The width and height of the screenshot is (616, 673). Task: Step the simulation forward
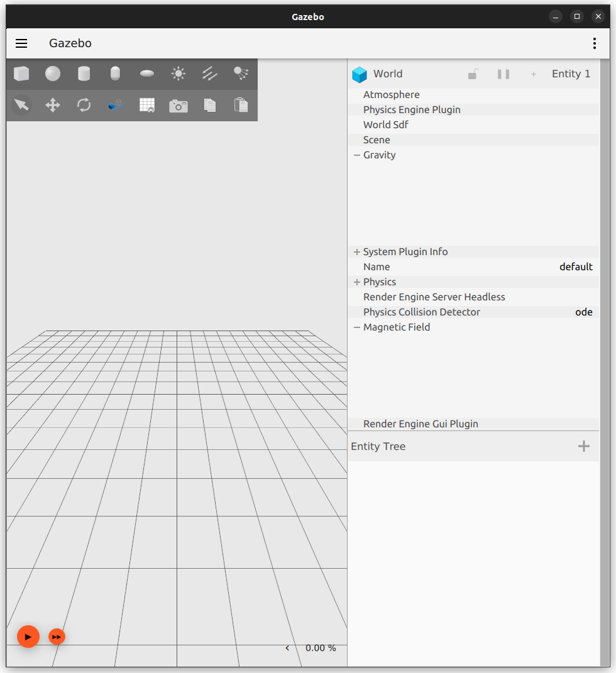pos(57,637)
